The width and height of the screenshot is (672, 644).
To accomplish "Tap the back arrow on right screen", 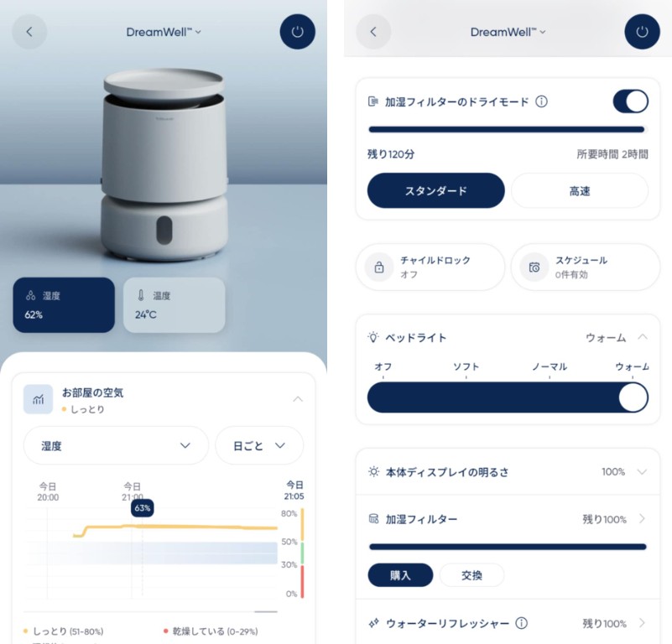I will (374, 32).
